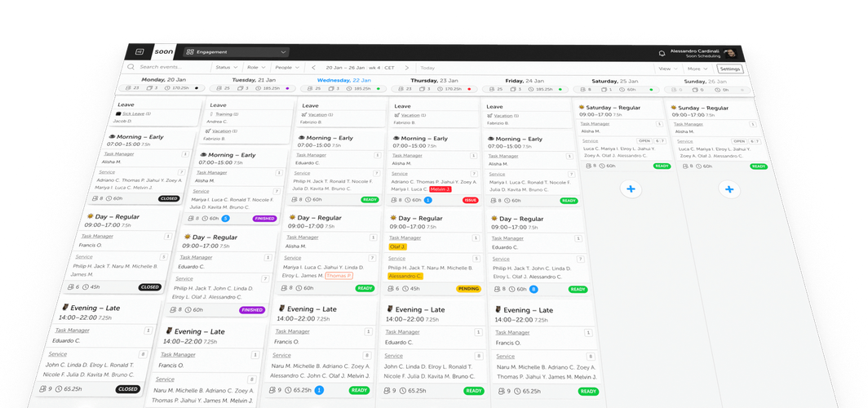Screen dimensions: 868x408
Task: Click yellow Alessandro C. tag on Thursday
Action: pos(405,276)
